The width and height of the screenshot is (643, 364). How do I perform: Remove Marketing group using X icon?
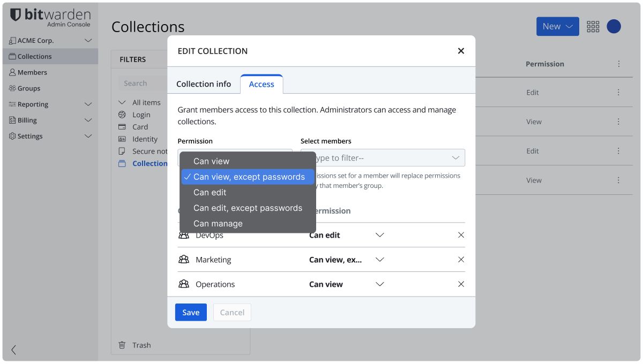(x=461, y=260)
